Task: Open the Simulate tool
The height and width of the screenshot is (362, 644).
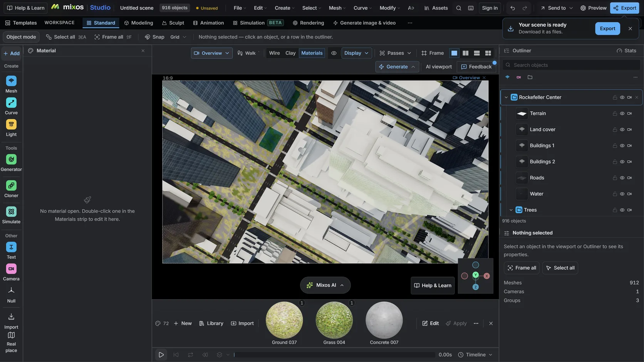Action: point(11,215)
